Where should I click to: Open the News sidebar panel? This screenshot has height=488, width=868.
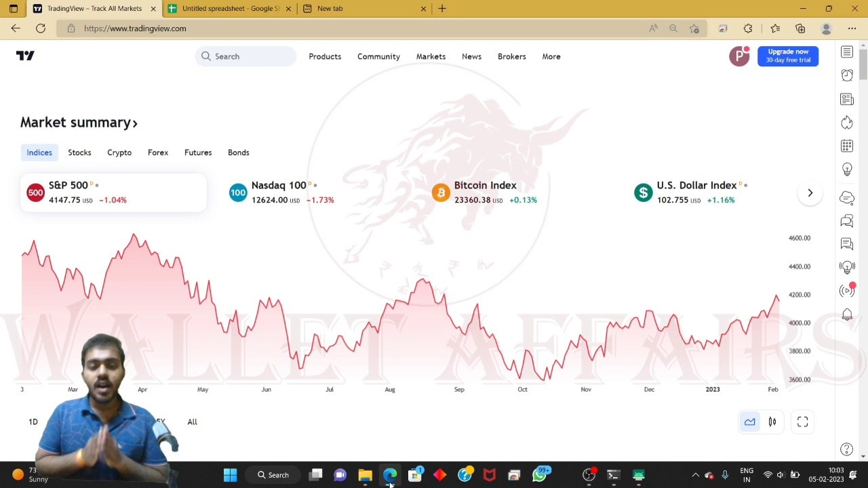847,99
